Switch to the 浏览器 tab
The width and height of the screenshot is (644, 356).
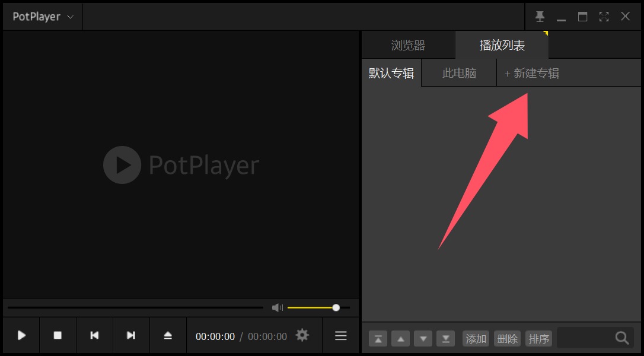(x=408, y=45)
